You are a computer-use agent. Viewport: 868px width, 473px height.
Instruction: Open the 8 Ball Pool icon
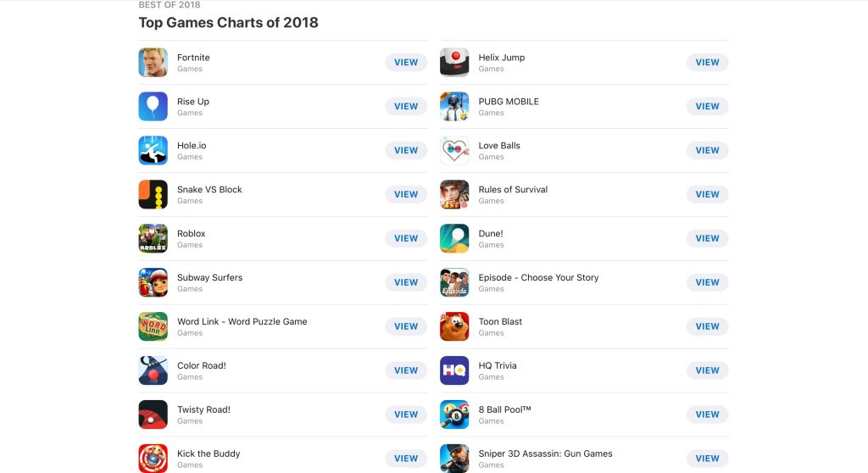[454, 415]
